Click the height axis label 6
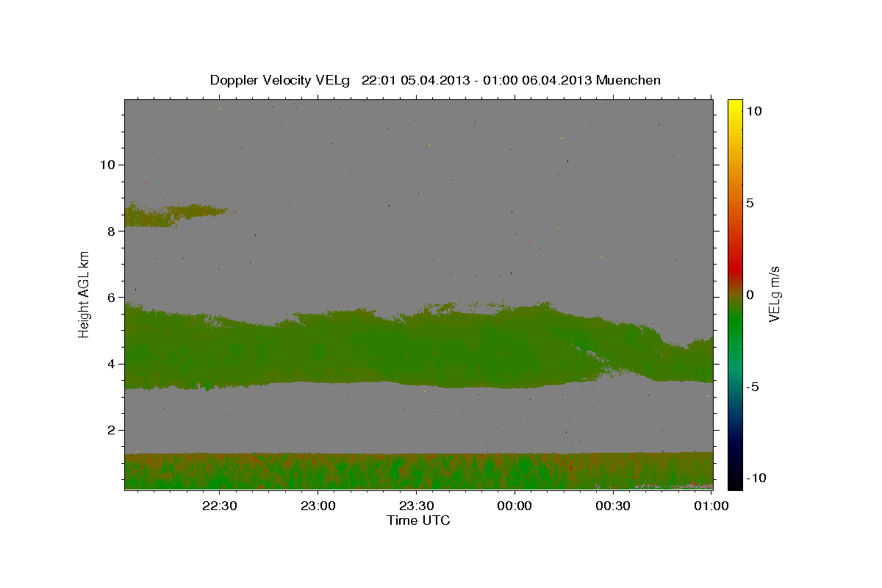 click(x=110, y=298)
